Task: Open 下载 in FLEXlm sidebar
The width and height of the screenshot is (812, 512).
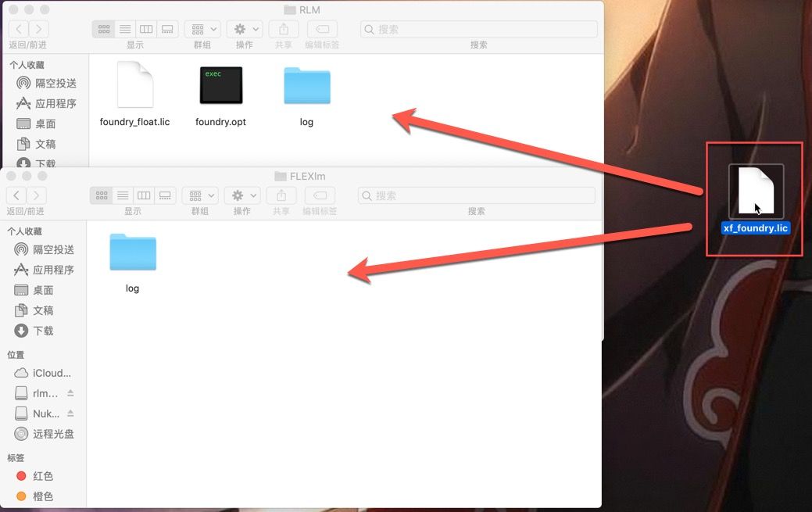Action: click(34, 330)
